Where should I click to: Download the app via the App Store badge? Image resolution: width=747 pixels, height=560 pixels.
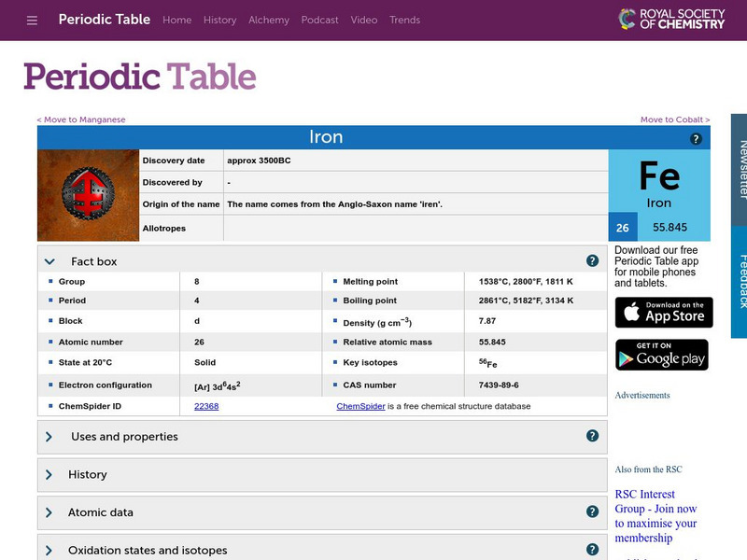pos(663,313)
